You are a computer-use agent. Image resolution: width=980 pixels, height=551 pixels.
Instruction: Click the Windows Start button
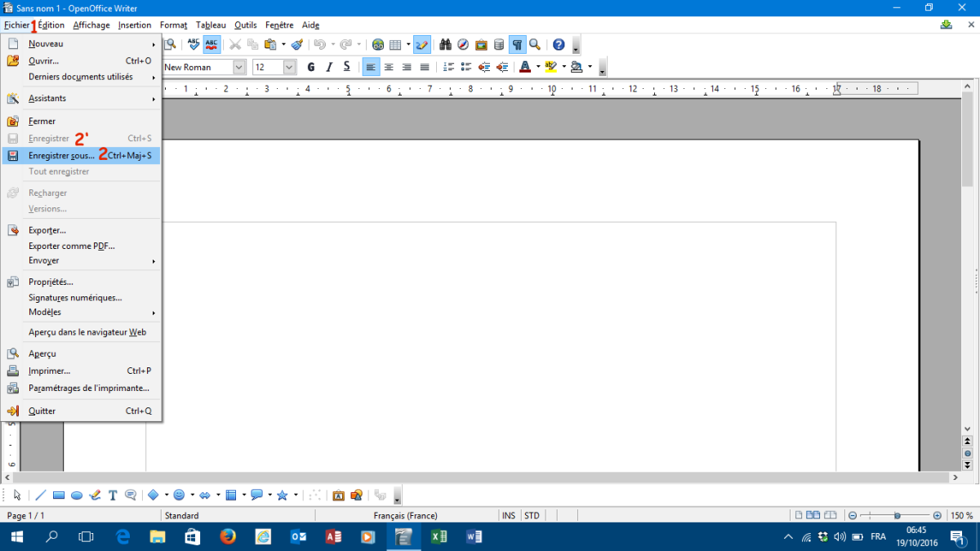16,536
